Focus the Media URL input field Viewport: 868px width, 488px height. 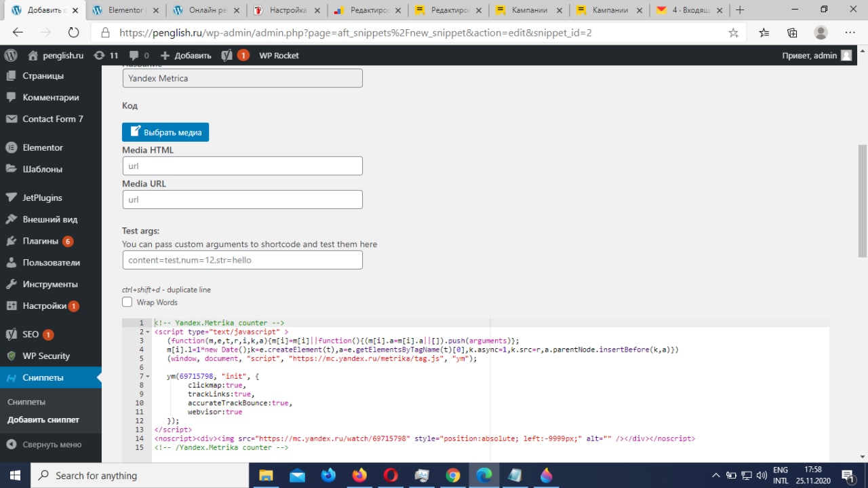[242, 200]
